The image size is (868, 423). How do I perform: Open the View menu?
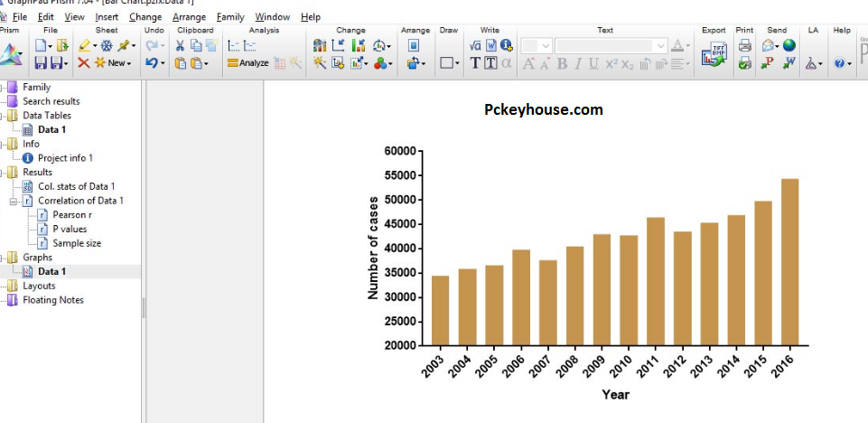tap(74, 17)
